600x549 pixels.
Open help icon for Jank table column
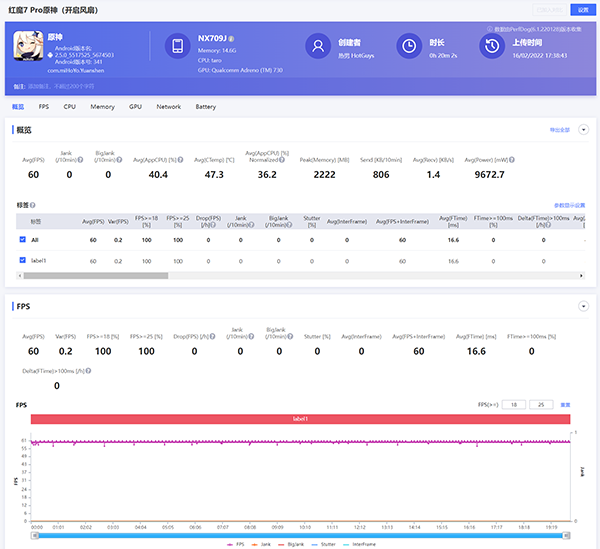pyautogui.click(x=251, y=225)
